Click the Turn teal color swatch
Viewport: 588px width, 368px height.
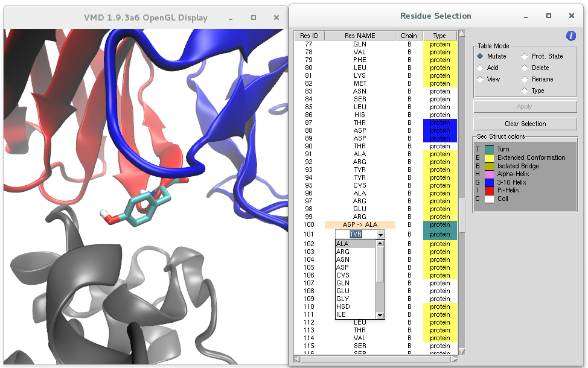(489, 149)
